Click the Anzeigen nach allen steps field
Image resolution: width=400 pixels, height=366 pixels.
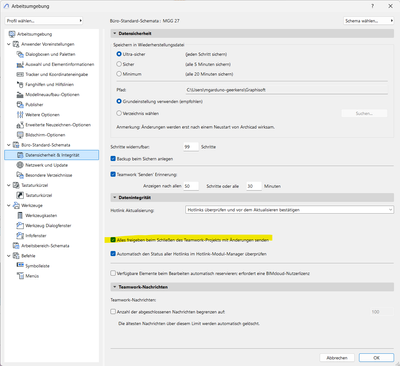[x=191, y=186]
